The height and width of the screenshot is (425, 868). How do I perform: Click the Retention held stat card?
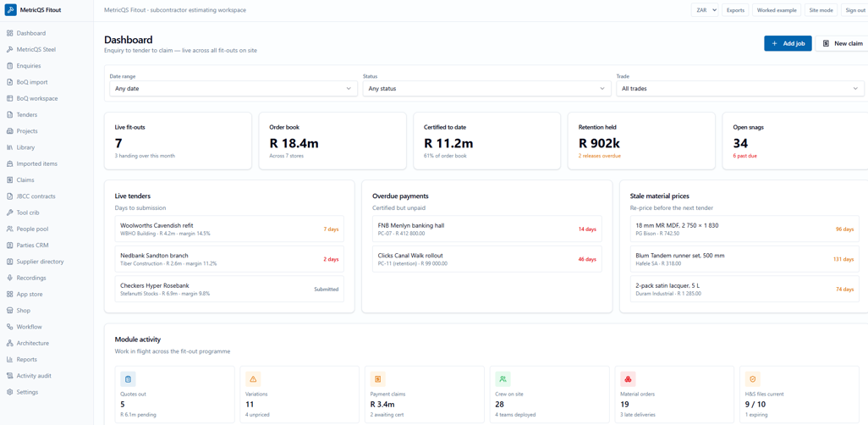tap(641, 141)
